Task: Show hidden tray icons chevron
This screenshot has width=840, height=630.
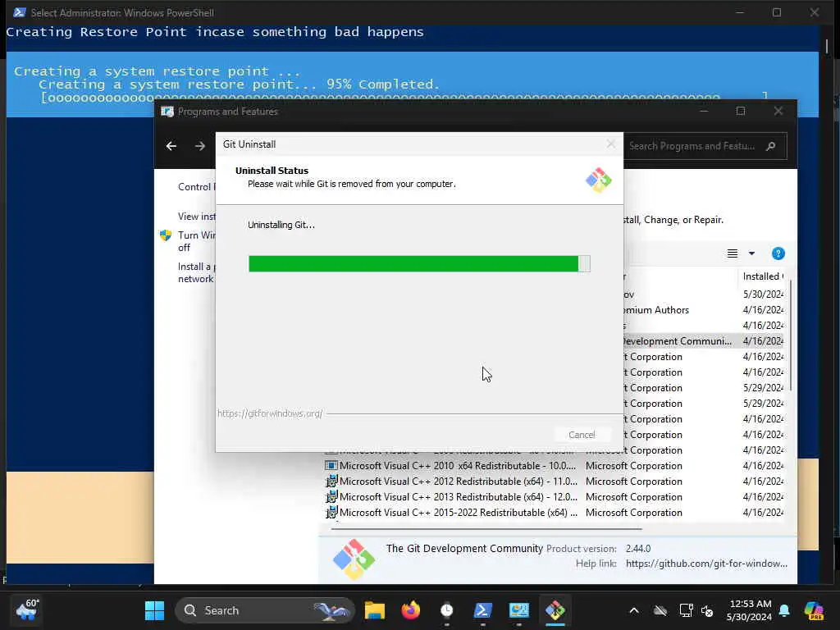Action: coord(634,610)
